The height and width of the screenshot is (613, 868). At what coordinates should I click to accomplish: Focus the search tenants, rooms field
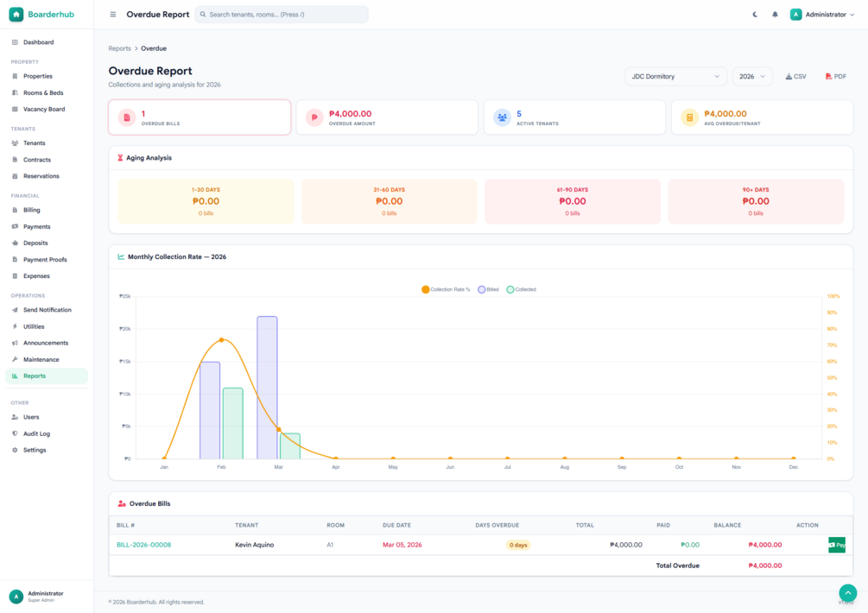282,15
